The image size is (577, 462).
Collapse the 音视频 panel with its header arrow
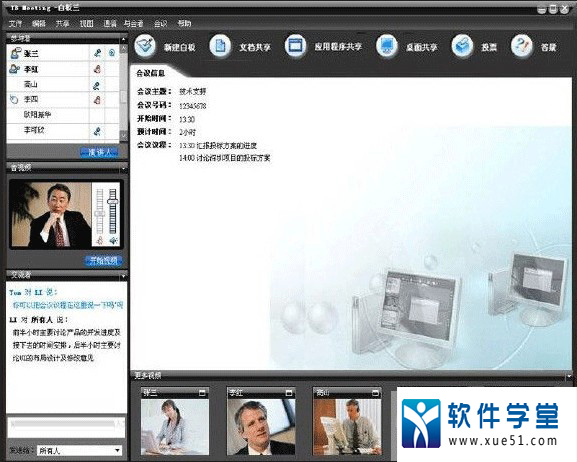123,168
